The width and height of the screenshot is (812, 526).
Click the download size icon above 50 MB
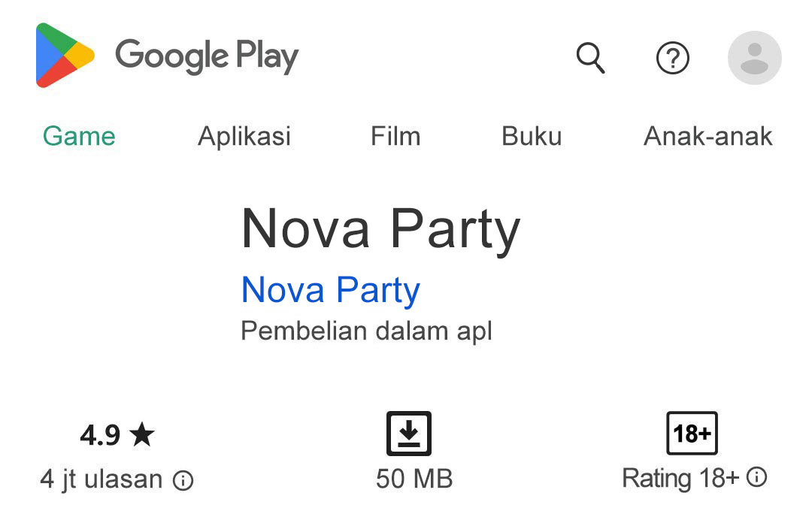click(x=409, y=433)
